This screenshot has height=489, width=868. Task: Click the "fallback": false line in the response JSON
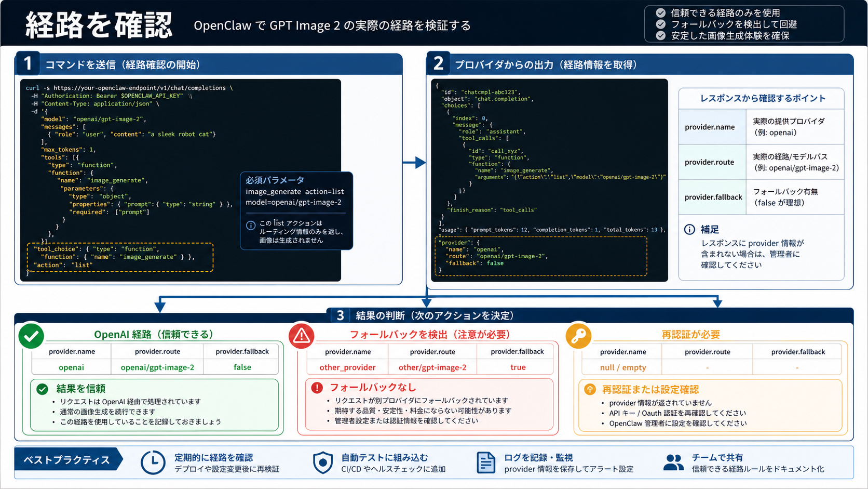(x=474, y=263)
